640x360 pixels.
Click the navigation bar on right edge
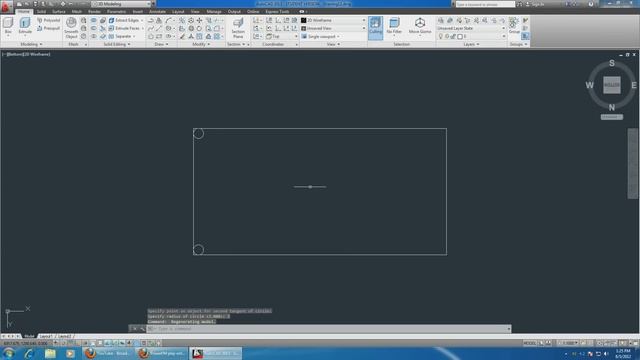pos(633,164)
